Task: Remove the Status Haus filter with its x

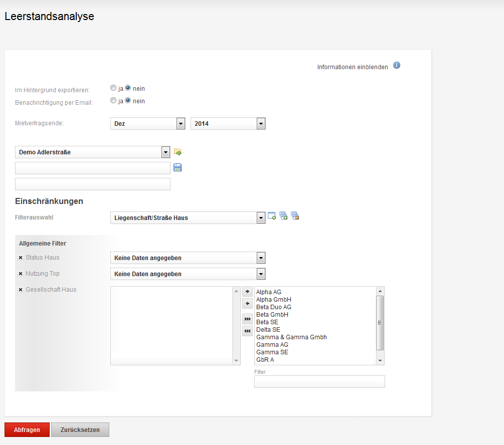Action: click(21, 258)
